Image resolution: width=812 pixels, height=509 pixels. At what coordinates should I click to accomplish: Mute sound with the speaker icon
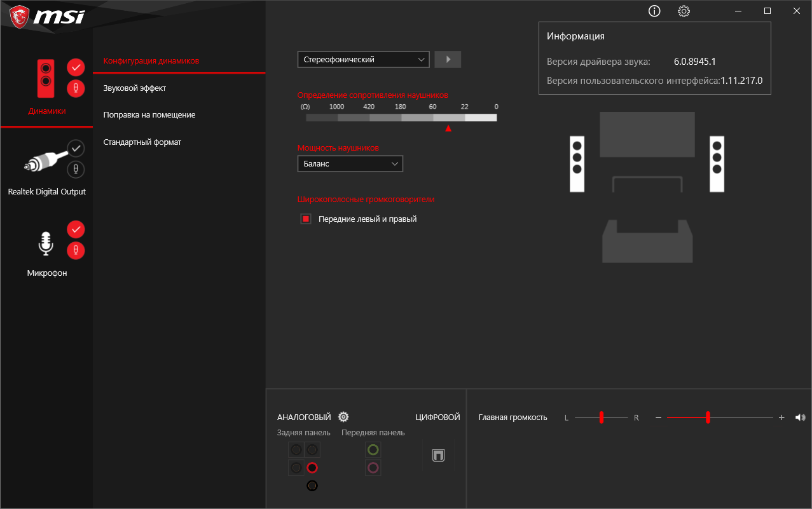(800, 417)
